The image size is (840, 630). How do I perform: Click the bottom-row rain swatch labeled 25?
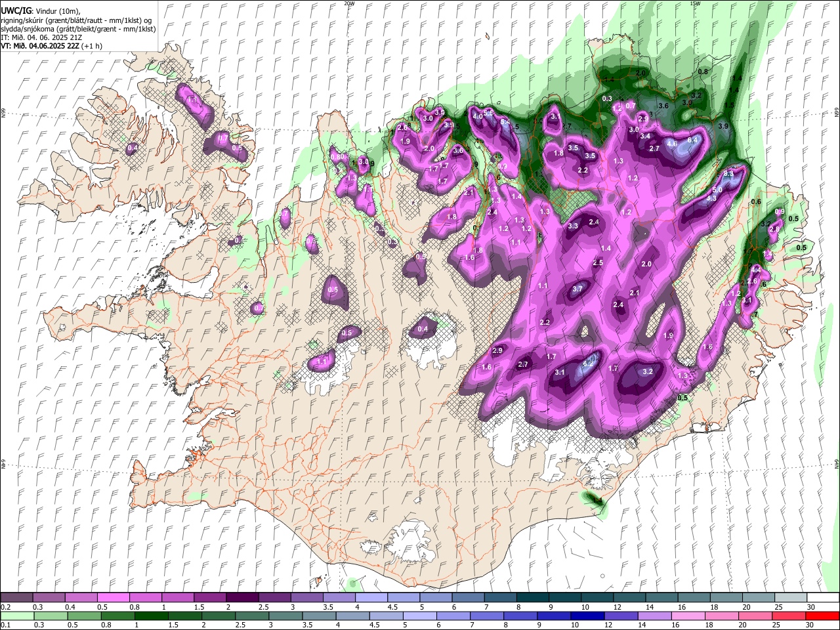[790, 616]
